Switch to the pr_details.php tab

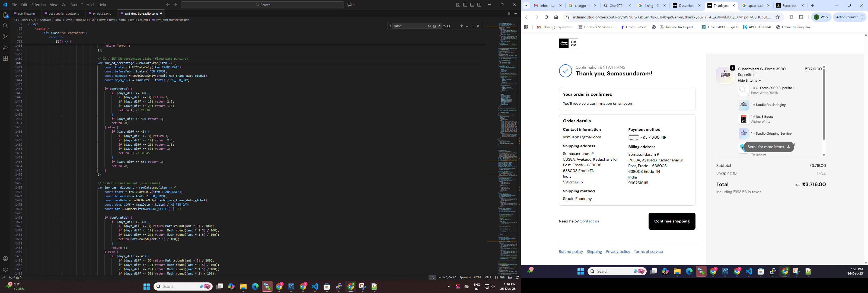(x=102, y=14)
